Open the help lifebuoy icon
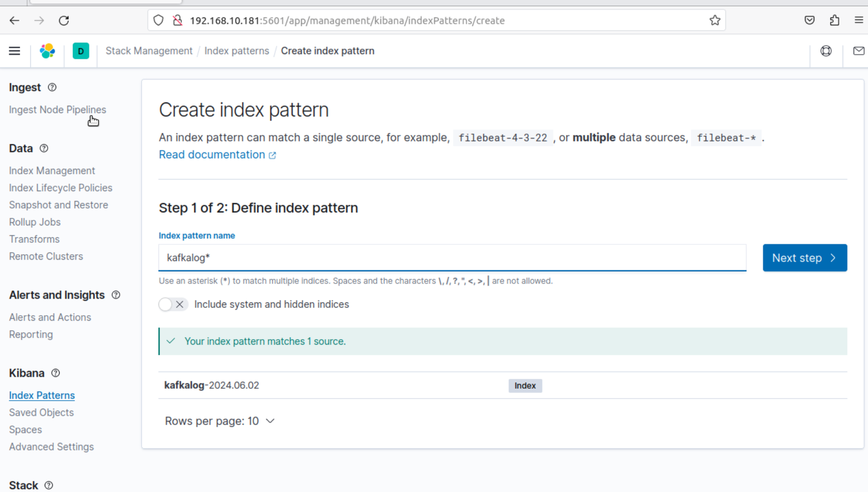This screenshot has width=868, height=492. pyautogui.click(x=826, y=51)
